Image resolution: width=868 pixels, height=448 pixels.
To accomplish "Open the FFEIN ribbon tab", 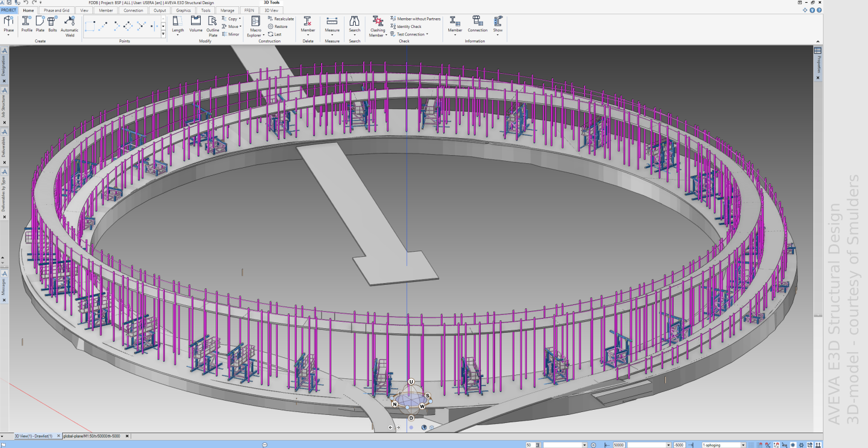I will [x=249, y=10].
